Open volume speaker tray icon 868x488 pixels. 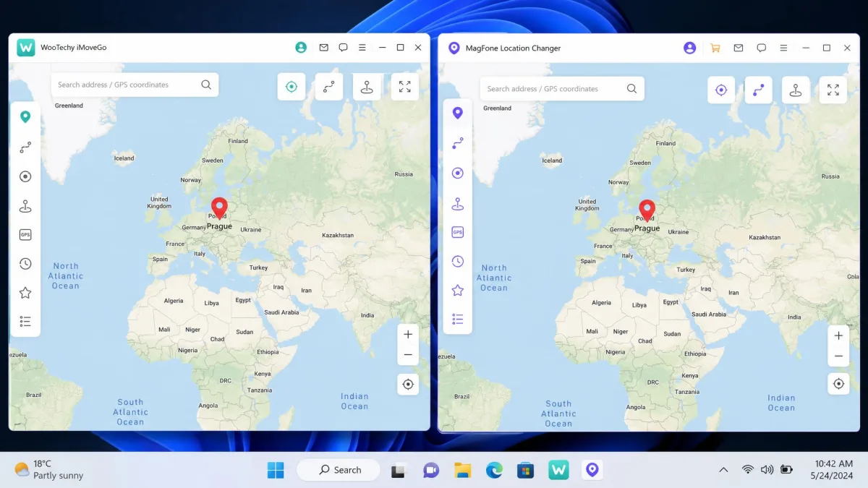point(767,470)
